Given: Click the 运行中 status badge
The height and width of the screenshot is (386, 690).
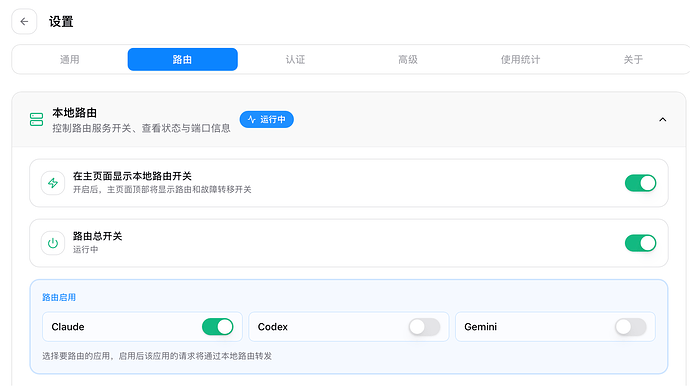Looking at the screenshot, I should coord(267,119).
